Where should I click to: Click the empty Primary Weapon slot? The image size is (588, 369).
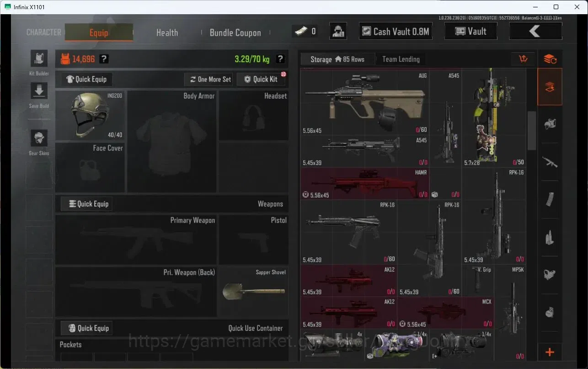point(136,240)
